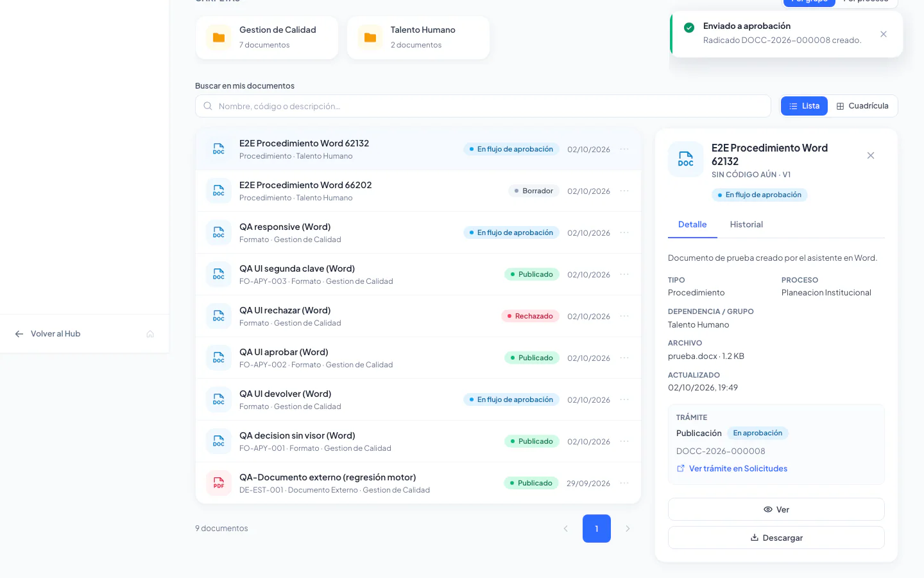Open the Gestion de Calidad folder icon
Viewport: 924px width, 578px height.
coord(219,37)
